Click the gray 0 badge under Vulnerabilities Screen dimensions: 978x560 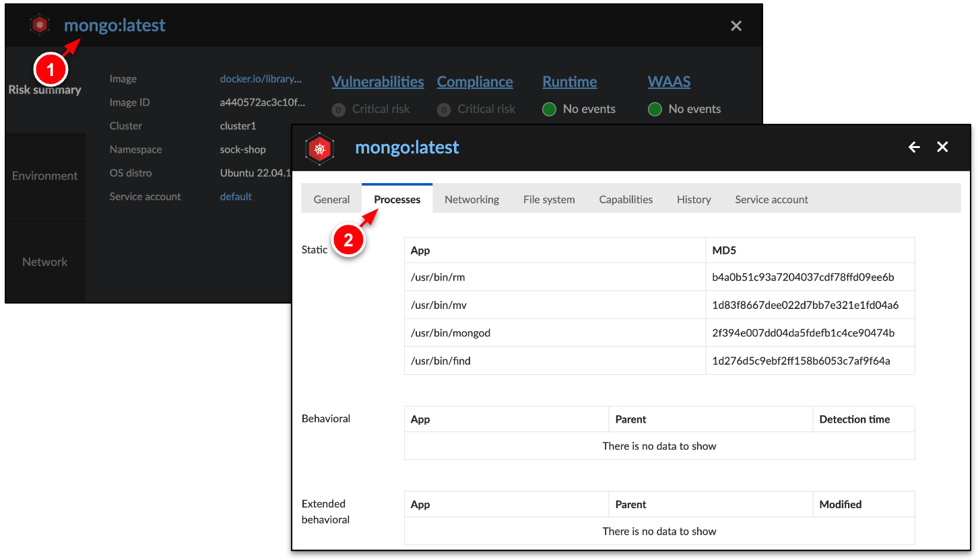pos(337,109)
